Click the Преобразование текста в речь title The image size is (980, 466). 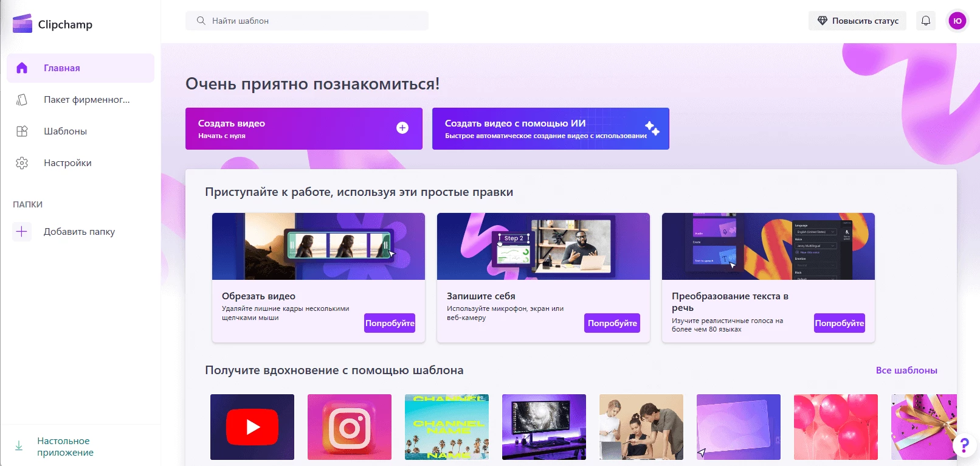730,302
